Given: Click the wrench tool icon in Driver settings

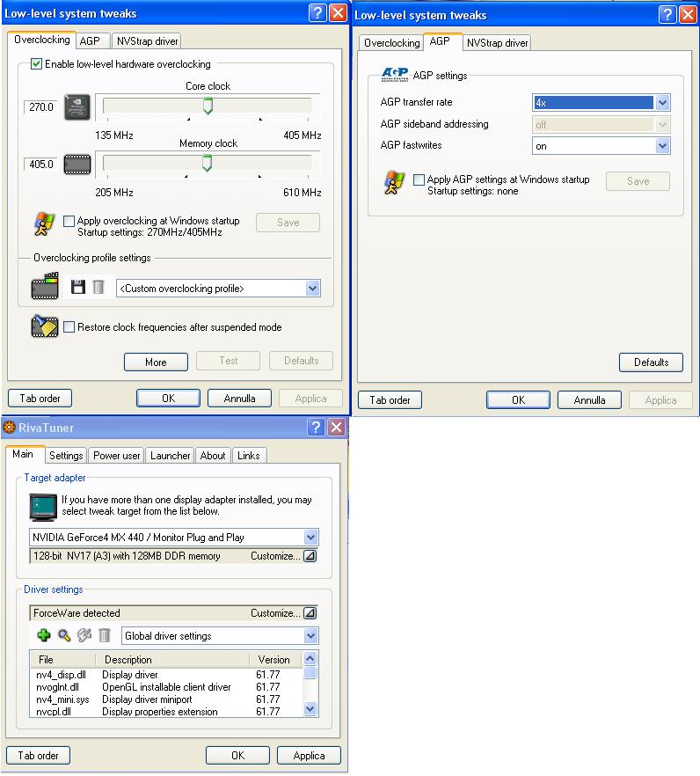Looking at the screenshot, I should [84, 635].
